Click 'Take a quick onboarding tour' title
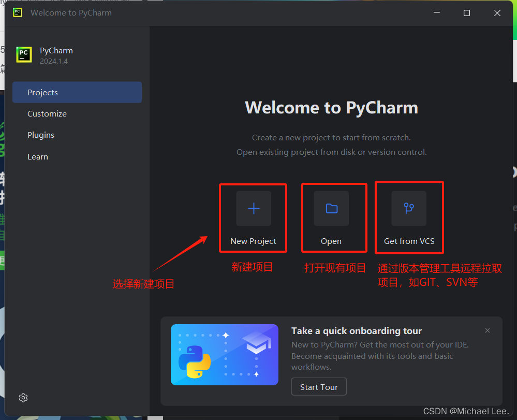Image resolution: width=517 pixels, height=420 pixels. pos(357,331)
